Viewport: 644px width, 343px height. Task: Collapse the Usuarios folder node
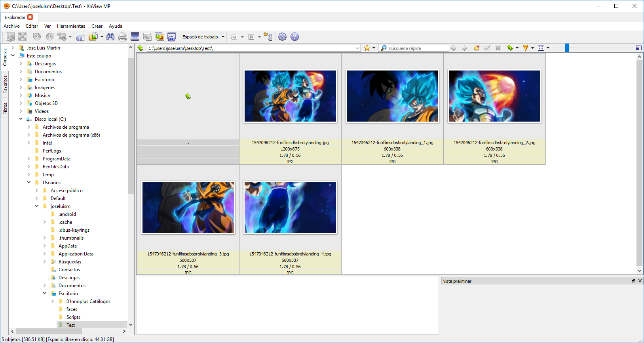pyautogui.click(x=29, y=182)
